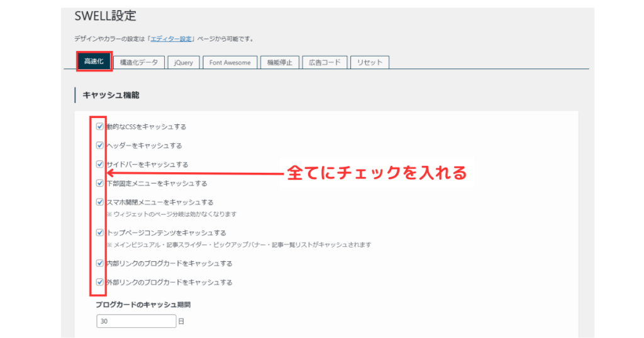Go to the リセット tab

coord(370,62)
